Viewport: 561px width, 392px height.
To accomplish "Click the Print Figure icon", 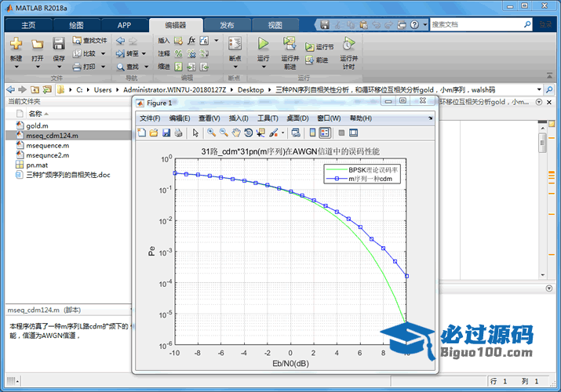I will [178, 132].
